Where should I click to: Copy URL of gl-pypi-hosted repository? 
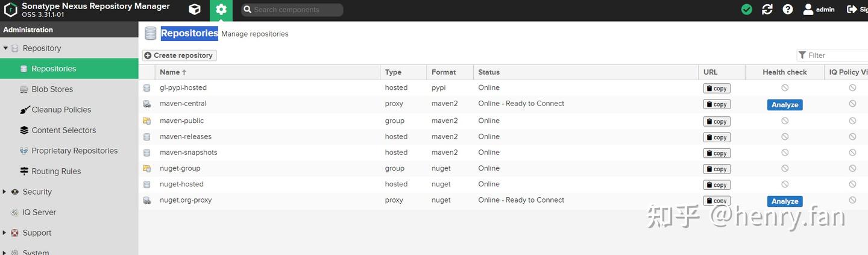pos(717,89)
